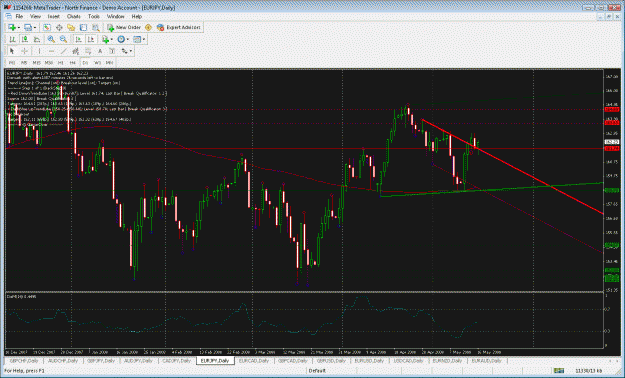This screenshot has width=625, height=378.
Task: Set timeframe to H4
Action: click(73, 63)
